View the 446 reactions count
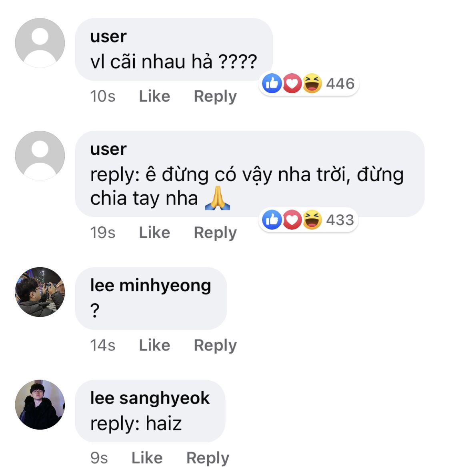Viewport: 468px width, 476px height. pos(340,84)
